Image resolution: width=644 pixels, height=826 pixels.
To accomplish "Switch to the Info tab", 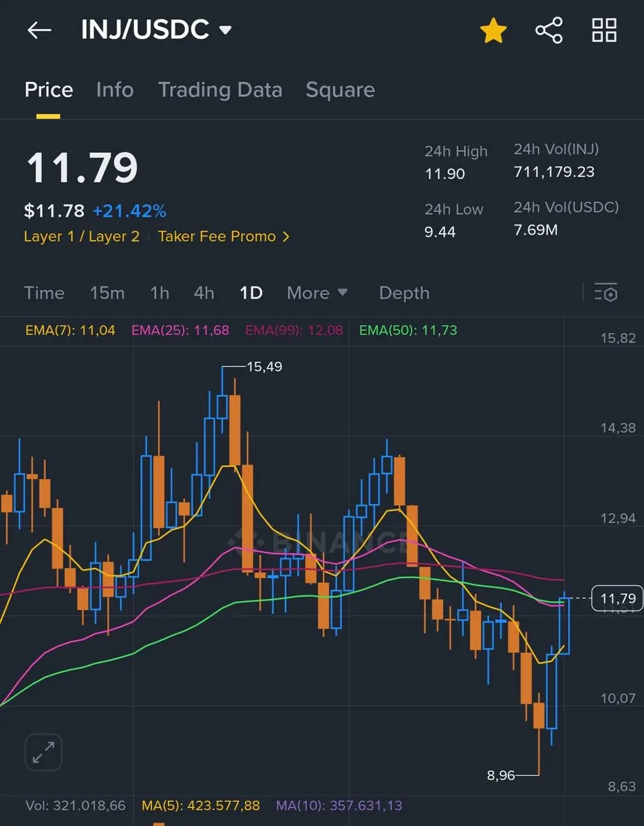I will 115,89.
